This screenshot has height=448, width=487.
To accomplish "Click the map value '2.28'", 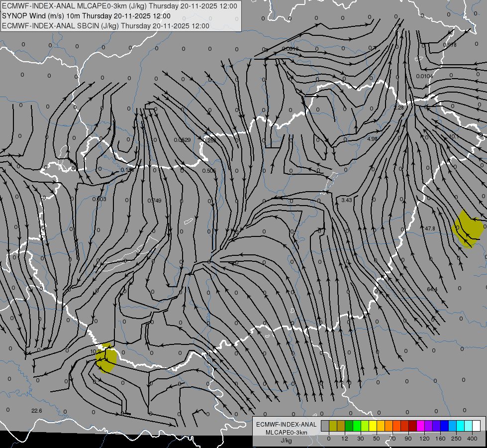I will [x=399, y=108].
